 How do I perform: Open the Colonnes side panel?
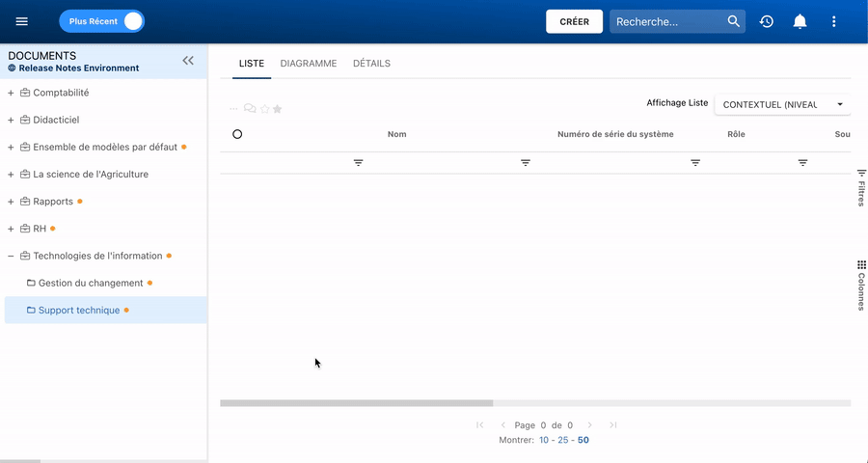861,286
